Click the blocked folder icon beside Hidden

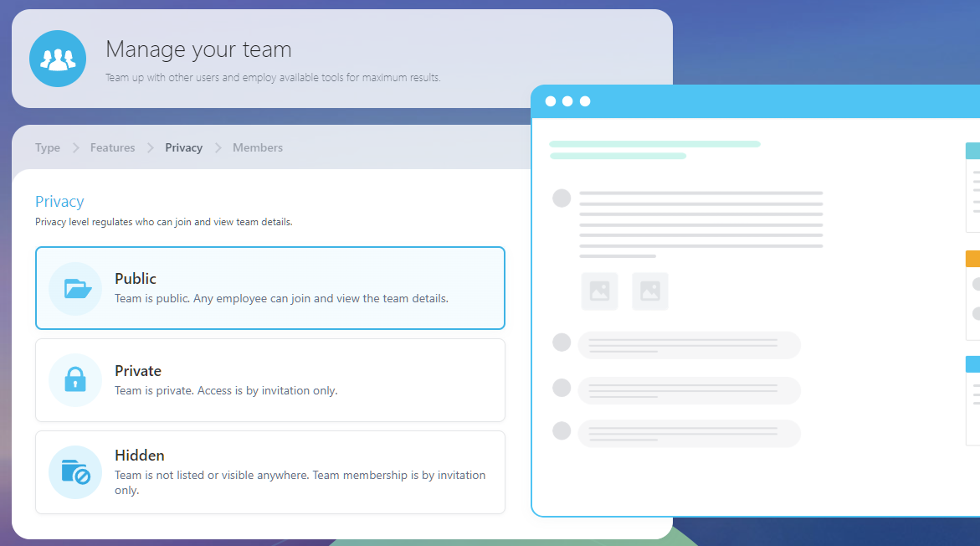coord(74,471)
